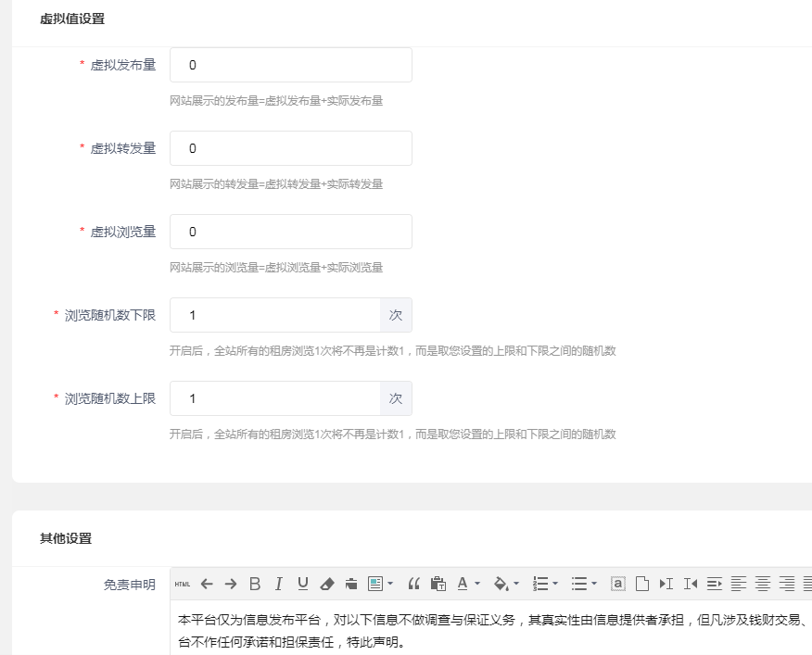Click hint text 网站展示的转发量=虚拟转发量+实际转发量

coord(276,184)
